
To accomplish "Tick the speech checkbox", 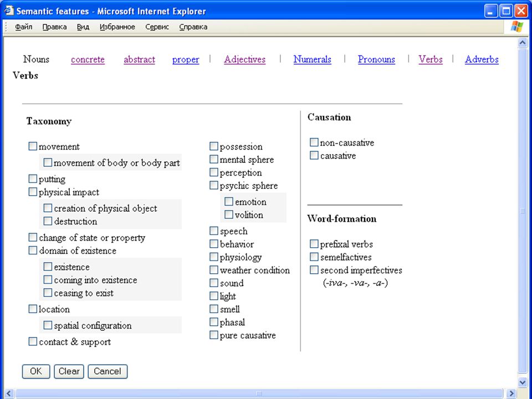I will (x=214, y=231).
